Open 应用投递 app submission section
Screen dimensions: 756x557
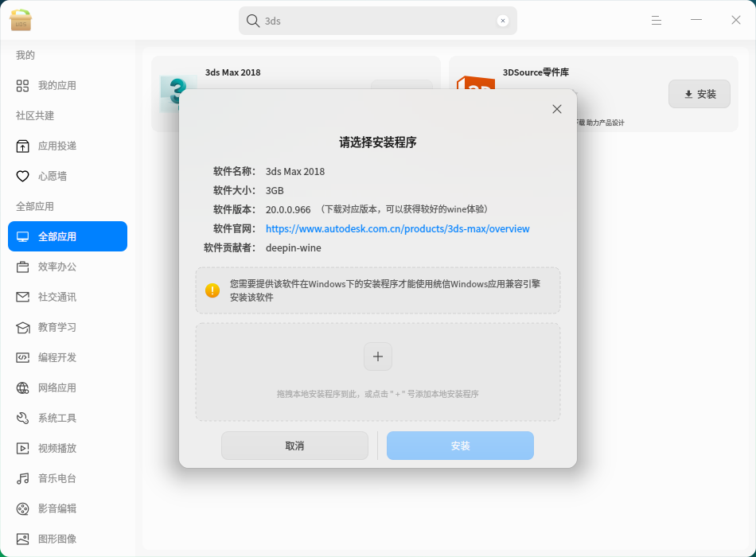coord(68,146)
